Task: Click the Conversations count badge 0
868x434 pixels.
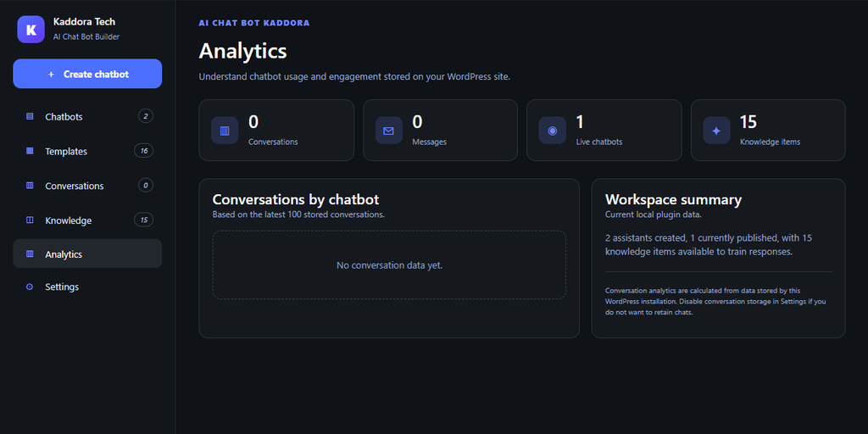Action: [x=146, y=185]
